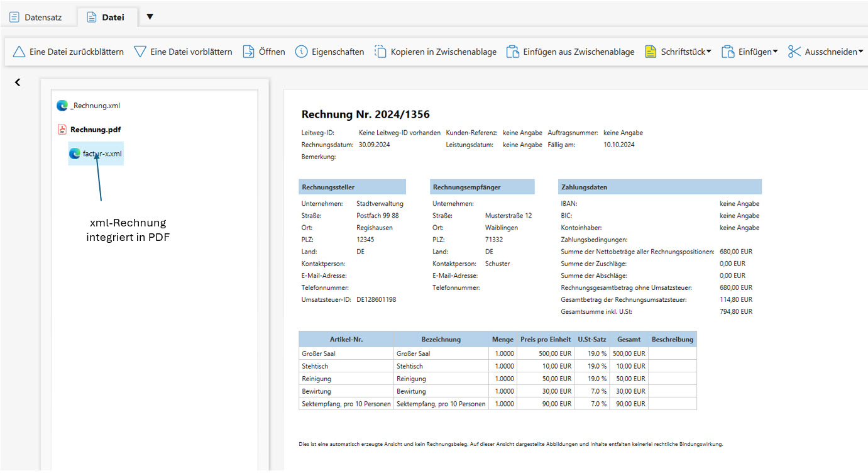Click the Eine Datei vorblättern label

click(191, 52)
